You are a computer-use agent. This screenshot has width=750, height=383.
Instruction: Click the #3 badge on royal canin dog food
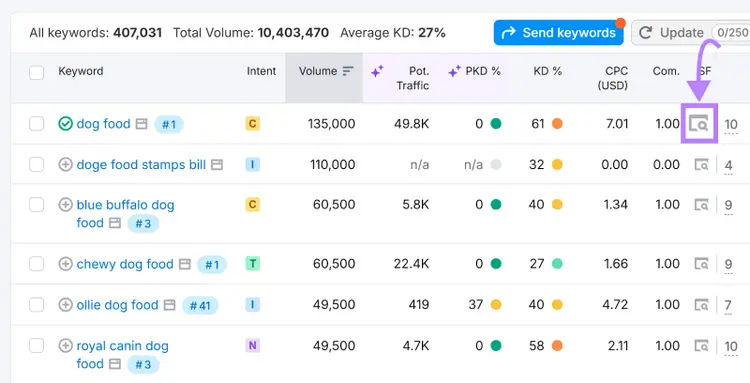click(143, 365)
